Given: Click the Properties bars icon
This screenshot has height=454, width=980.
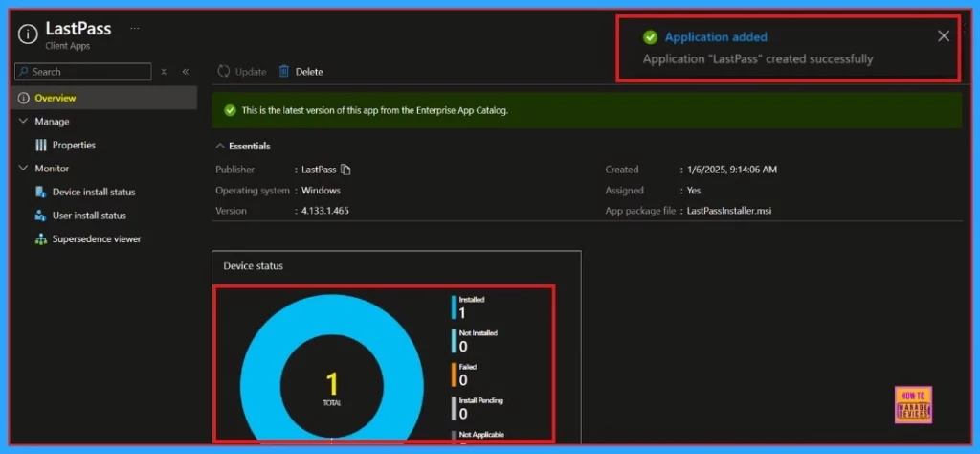Looking at the screenshot, I should pyautogui.click(x=40, y=145).
